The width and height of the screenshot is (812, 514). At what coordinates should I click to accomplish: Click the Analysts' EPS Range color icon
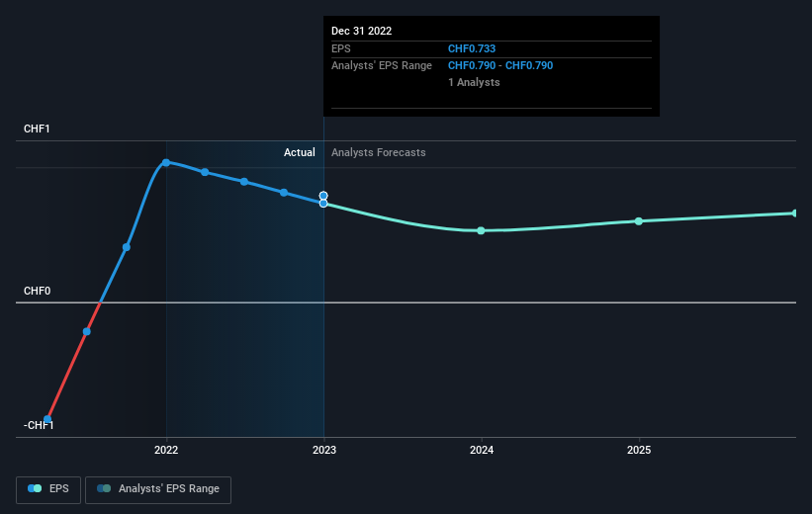[104, 488]
